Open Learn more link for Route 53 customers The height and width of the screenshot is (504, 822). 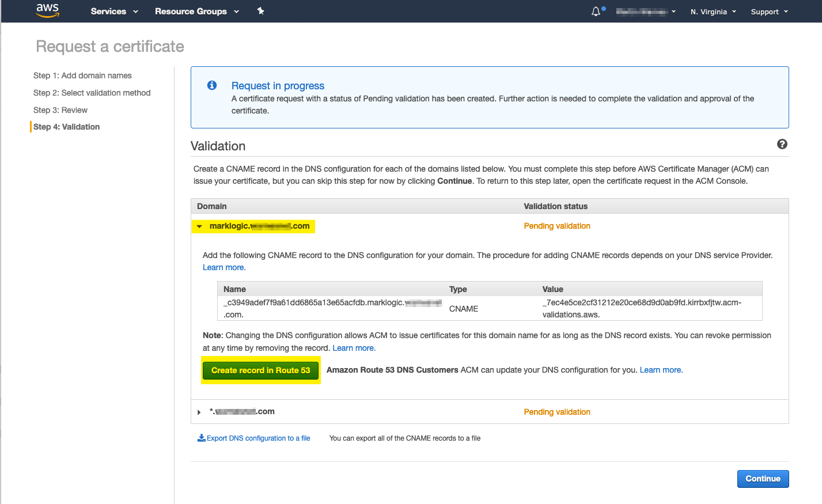pyautogui.click(x=661, y=370)
